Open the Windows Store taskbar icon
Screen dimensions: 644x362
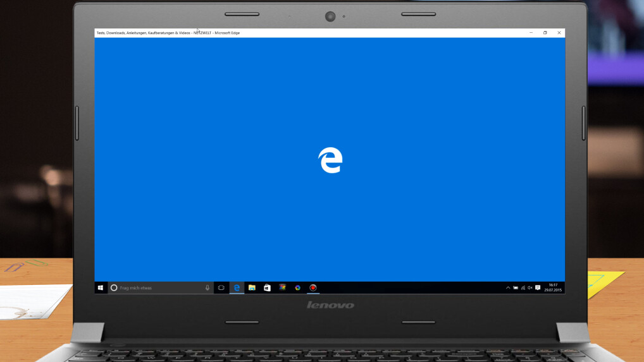coord(267,287)
